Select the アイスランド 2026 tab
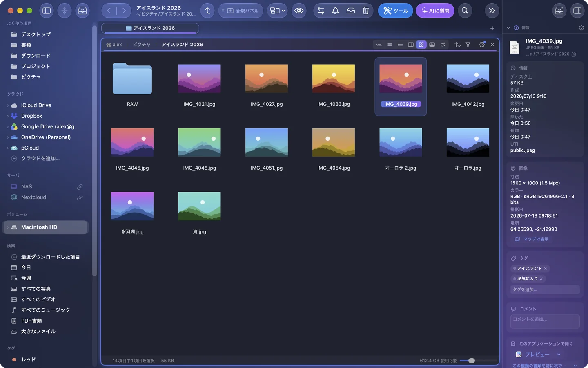Screen dimensions: 588x368 point(150,28)
